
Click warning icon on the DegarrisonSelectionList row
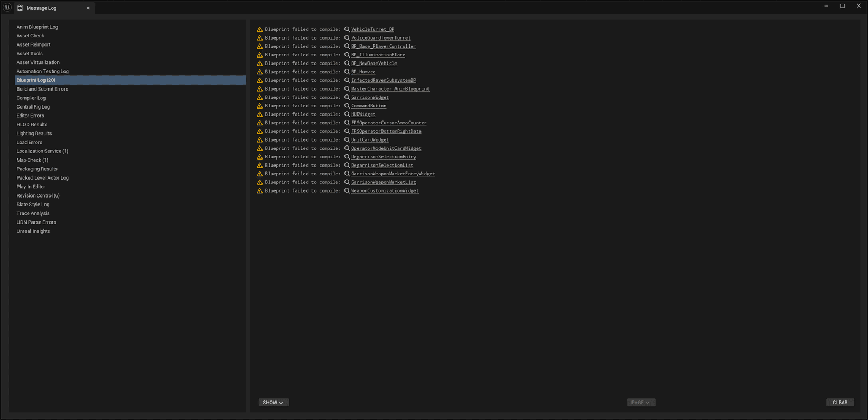pyautogui.click(x=260, y=166)
